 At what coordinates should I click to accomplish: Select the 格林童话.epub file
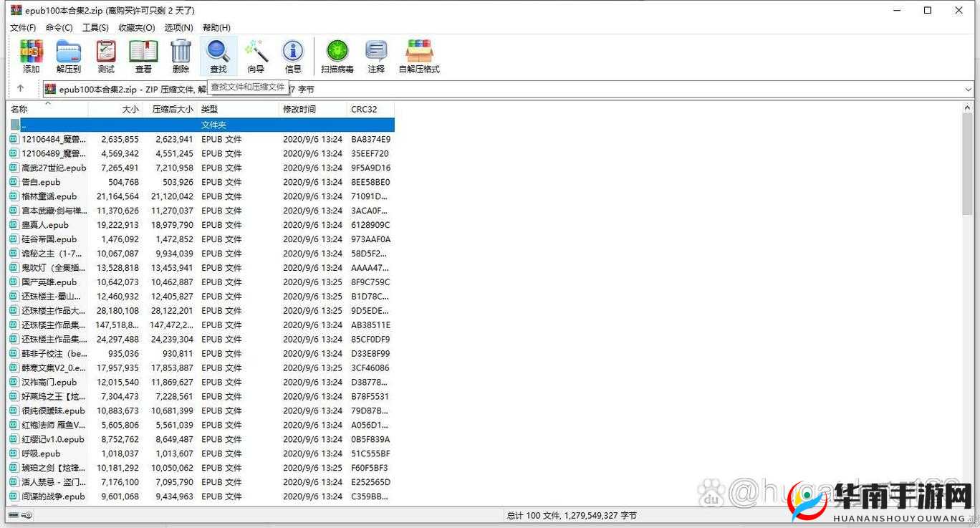(x=49, y=196)
